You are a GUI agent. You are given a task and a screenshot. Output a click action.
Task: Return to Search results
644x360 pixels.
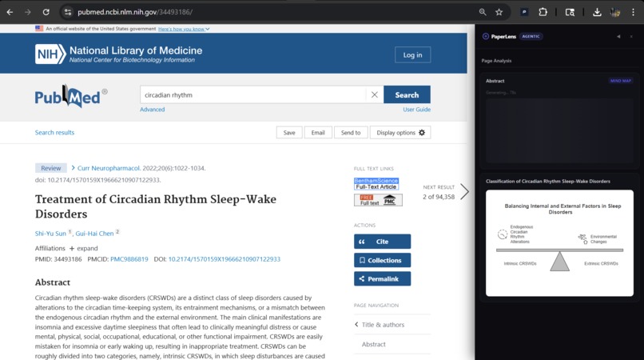click(x=54, y=133)
